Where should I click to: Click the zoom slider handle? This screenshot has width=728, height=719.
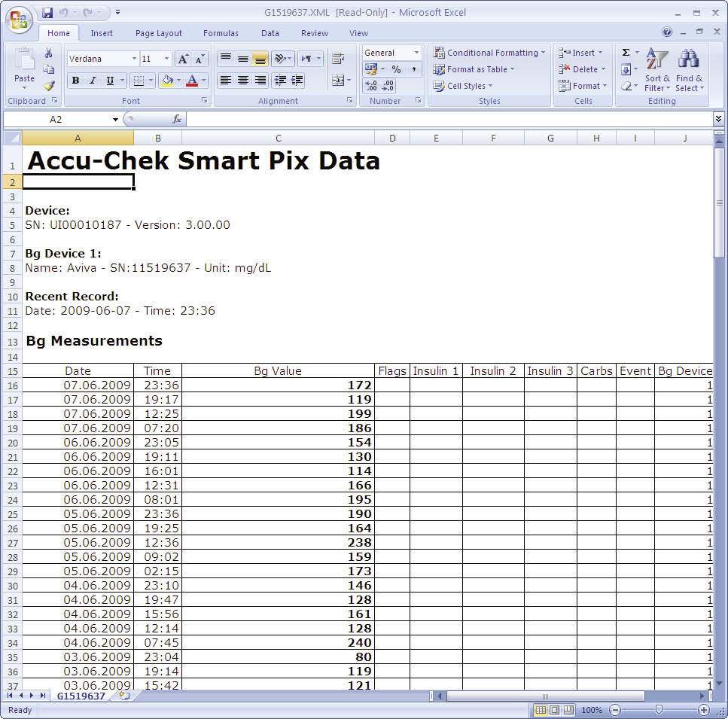point(658,710)
